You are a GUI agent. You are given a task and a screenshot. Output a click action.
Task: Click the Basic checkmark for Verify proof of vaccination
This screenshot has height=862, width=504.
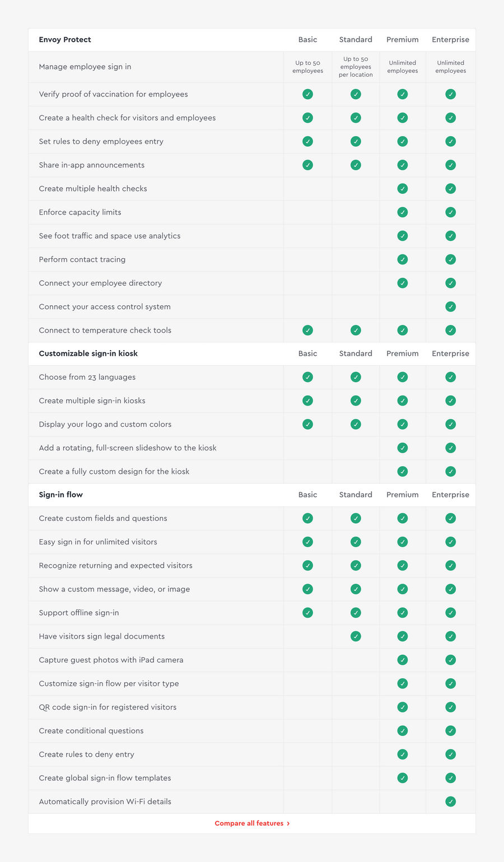(x=307, y=94)
